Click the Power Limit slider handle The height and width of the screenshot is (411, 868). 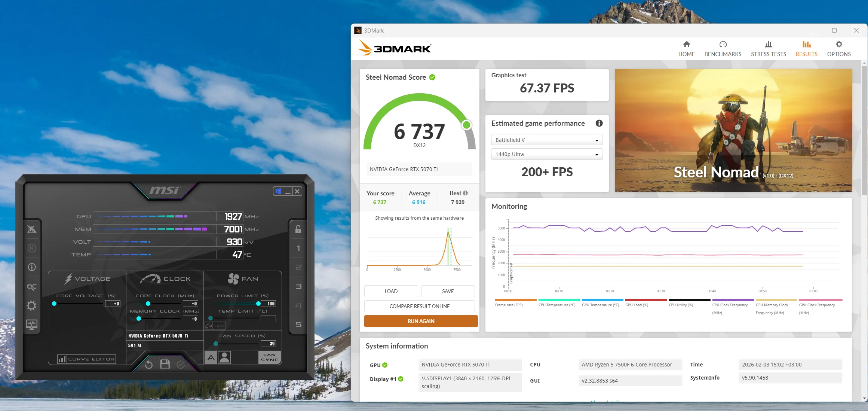[258, 304]
